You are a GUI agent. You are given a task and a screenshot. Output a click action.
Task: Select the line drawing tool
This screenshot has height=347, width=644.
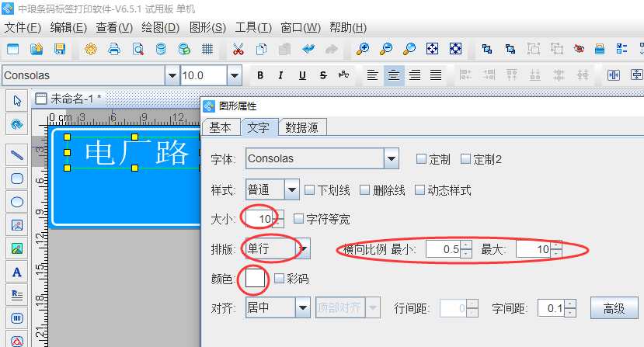17,155
